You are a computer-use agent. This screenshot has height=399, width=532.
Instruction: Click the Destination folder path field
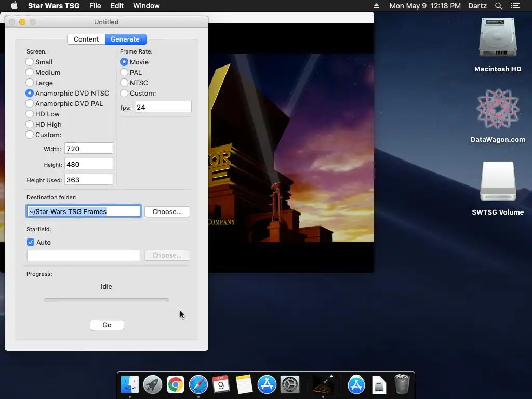[x=84, y=211]
